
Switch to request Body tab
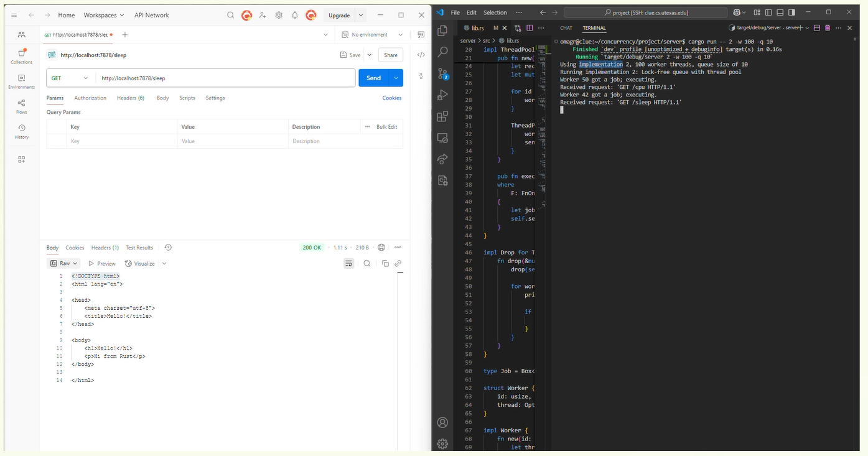pos(163,98)
